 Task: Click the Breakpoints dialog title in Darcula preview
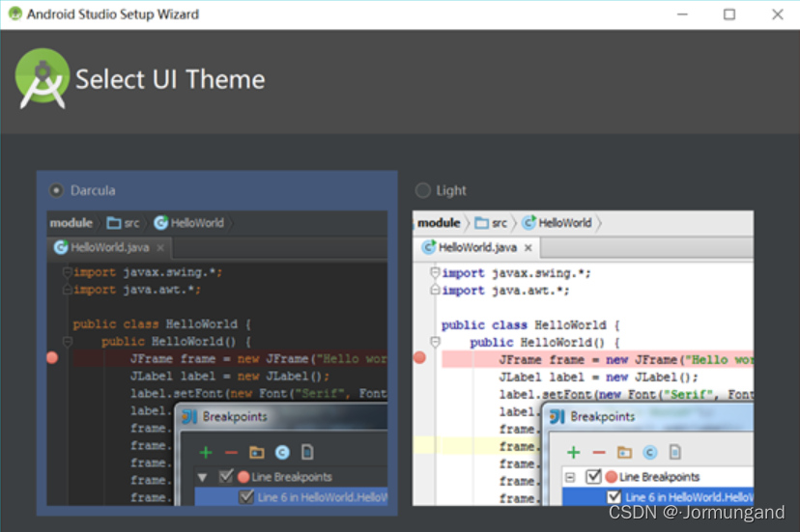pyautogui.click(x=235, y=417)
